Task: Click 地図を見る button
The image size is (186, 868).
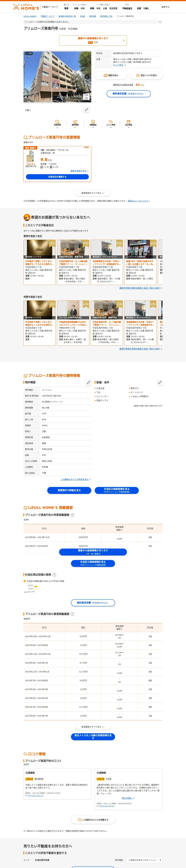Action: pos(111,76)
